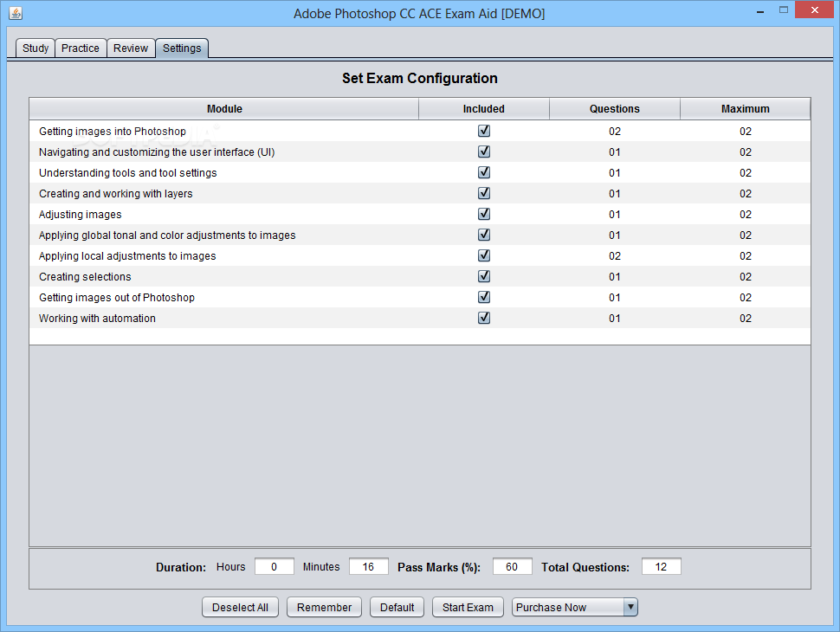This screenshot has width=840, height=632.
Task: Click the Java app icon in title bar
Action: (16, 13)
